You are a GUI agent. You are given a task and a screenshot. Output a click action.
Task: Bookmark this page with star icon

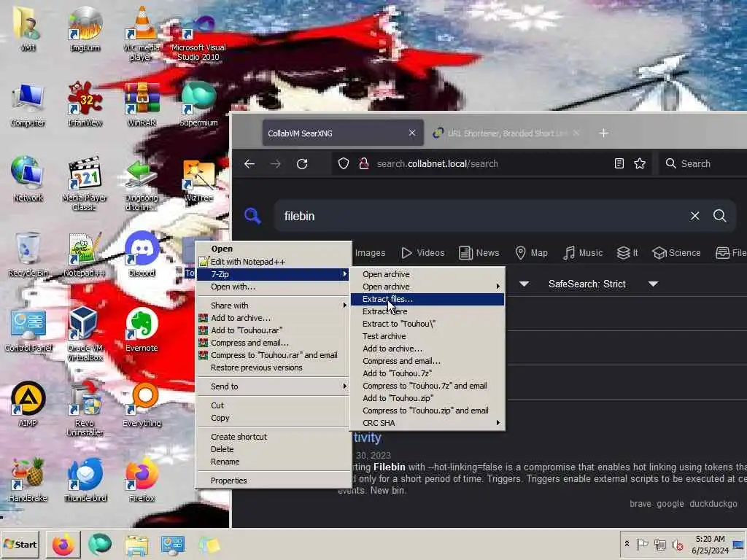point(640,164)
